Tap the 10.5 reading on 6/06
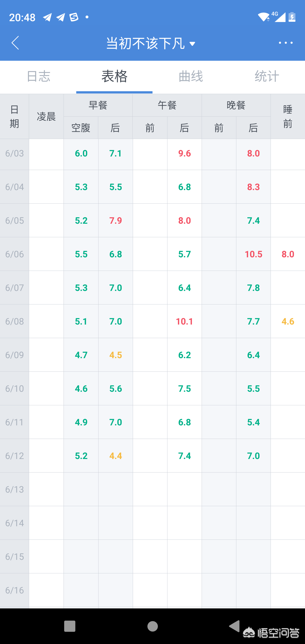Screen dimensions: 305x644 [x=253, y=254]
